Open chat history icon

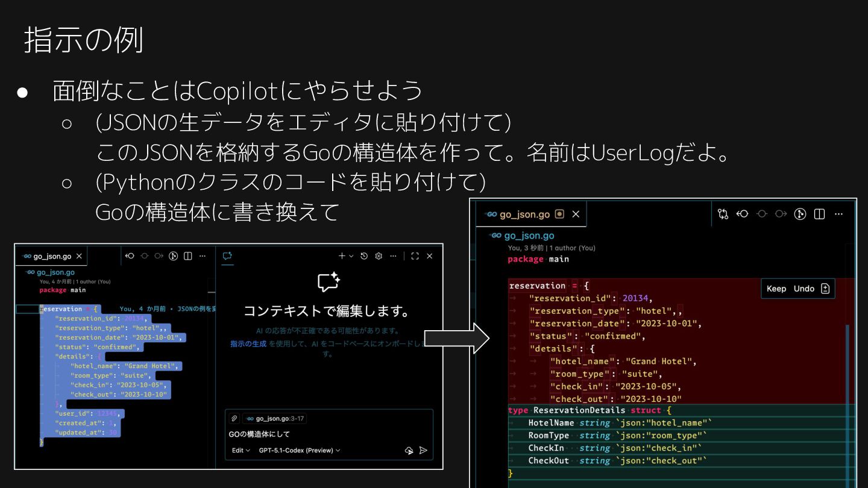click(364, 256)
